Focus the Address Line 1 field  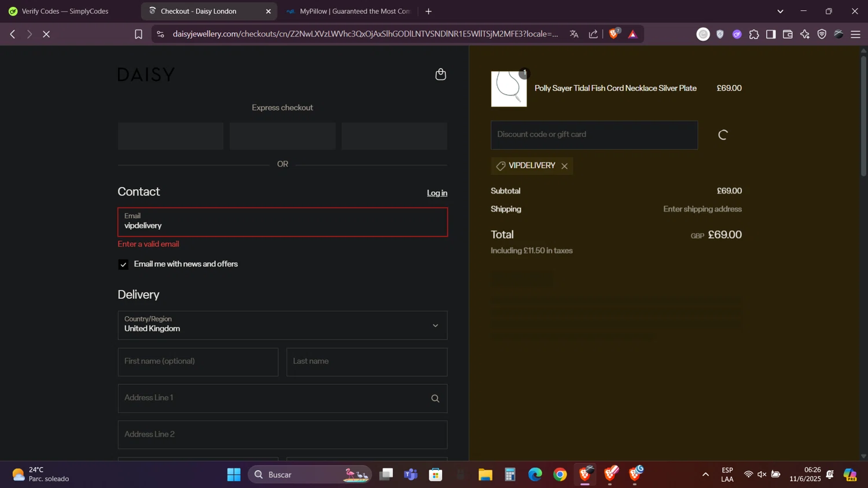click(282, 398)
